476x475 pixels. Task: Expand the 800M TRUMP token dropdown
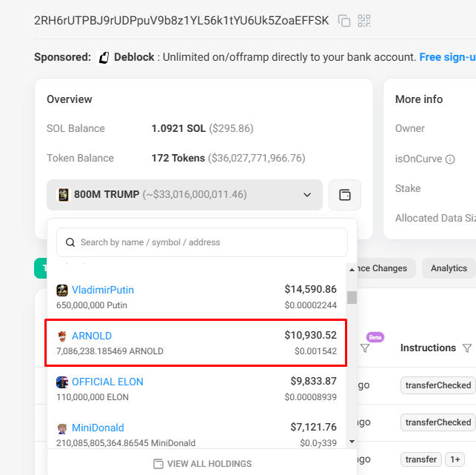pyautogui.click(x=184, y=195)
